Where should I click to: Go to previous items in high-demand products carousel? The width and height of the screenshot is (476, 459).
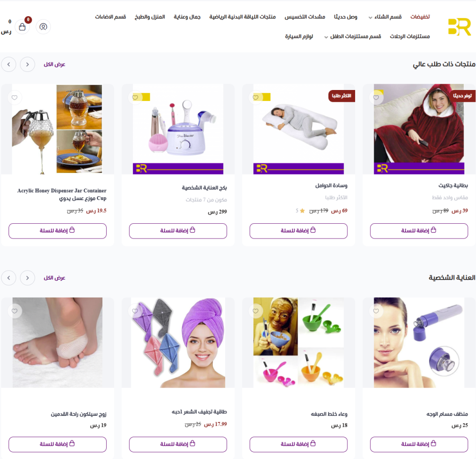9,64
